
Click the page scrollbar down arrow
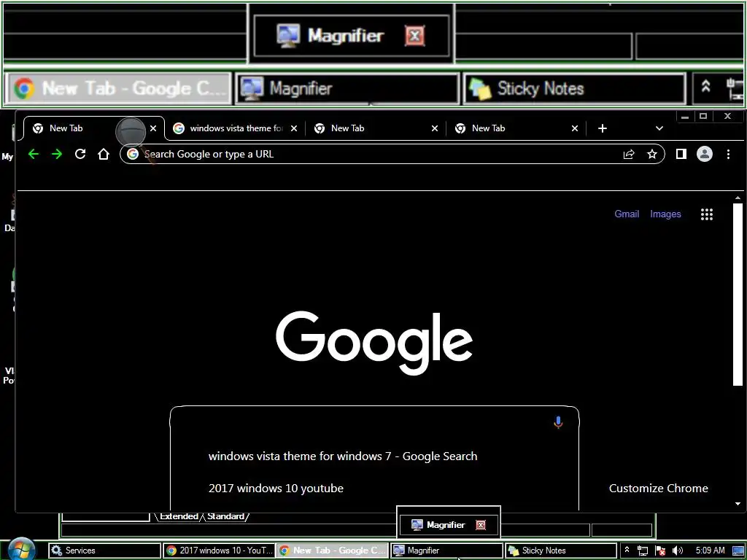(x=738, y=504)
